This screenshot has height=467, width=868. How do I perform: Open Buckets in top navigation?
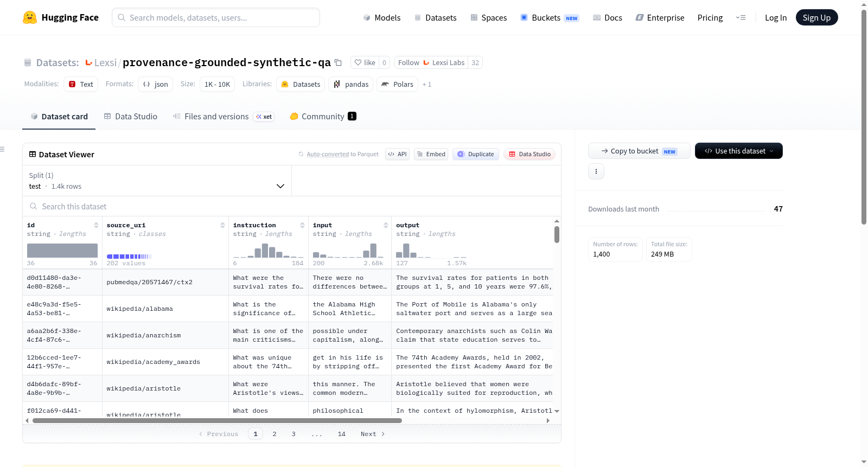(550, 17)
